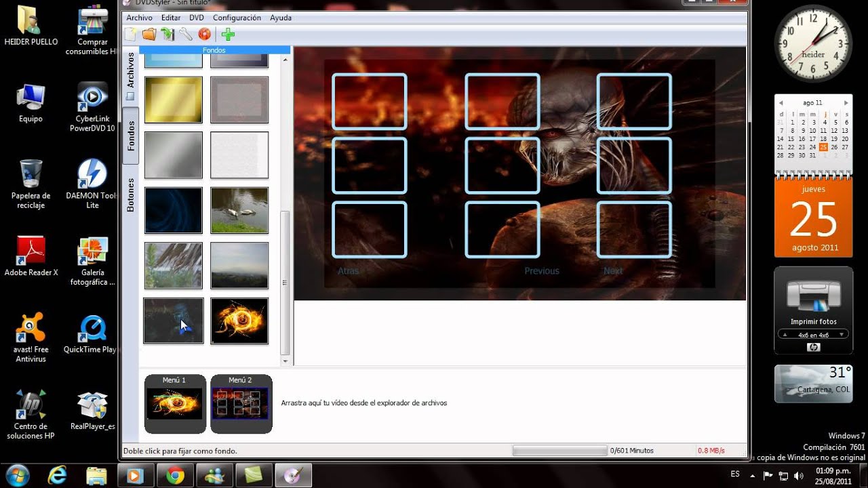Select the dark blue swirl background thumbnail

pos(174,211)
